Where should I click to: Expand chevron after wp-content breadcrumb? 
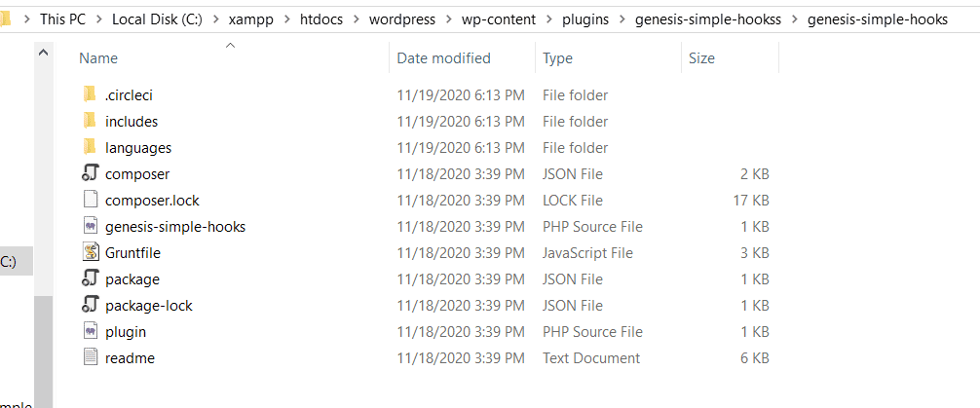click(x=548, y=19)
